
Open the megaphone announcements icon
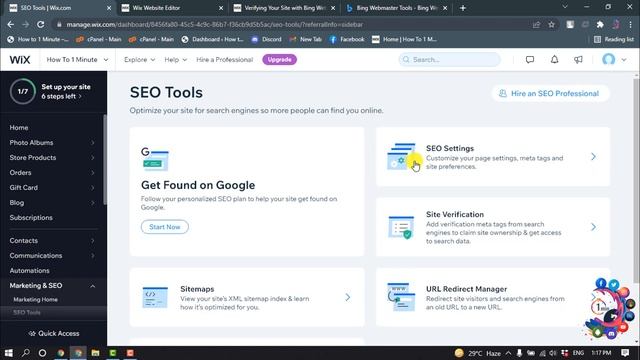578,60
